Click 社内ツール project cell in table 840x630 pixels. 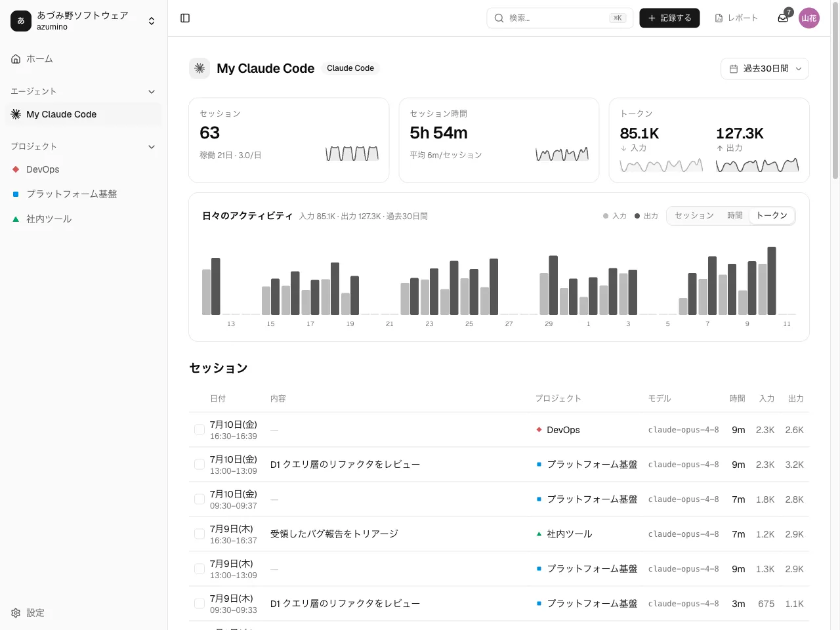tap(564, 534)
